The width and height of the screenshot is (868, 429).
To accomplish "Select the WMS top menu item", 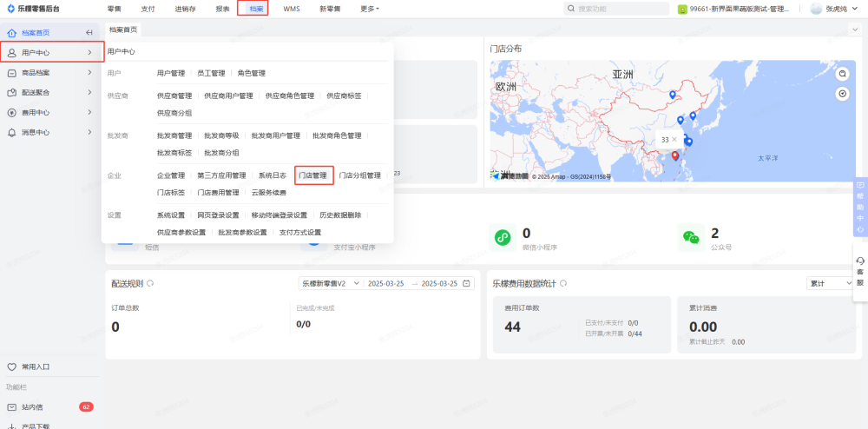I will pyautogui.click(x=292, y=9).
